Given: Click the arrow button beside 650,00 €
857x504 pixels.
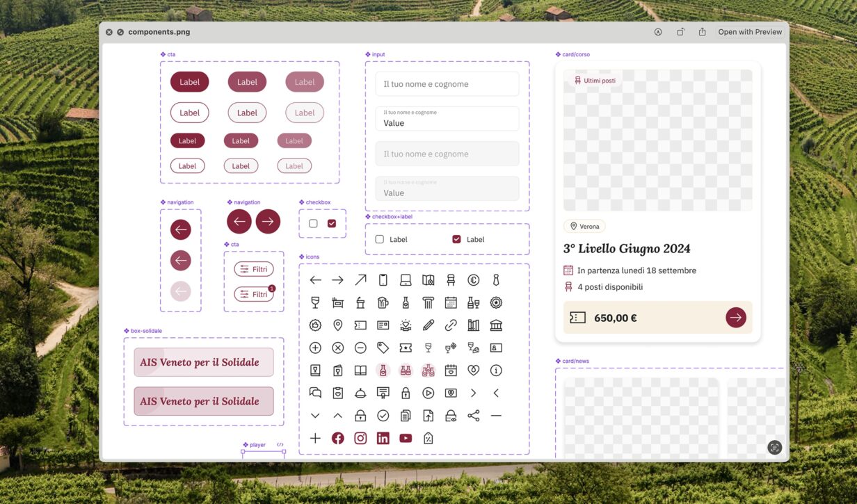Looking at the screenshot, I should 735,318.
